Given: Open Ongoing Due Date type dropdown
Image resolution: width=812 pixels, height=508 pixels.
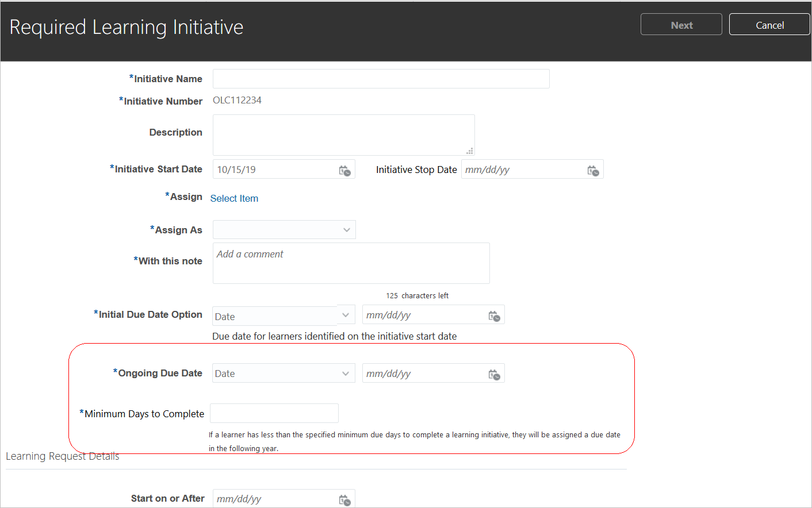Looking at the screenshot, I should [x=345, y=374].
